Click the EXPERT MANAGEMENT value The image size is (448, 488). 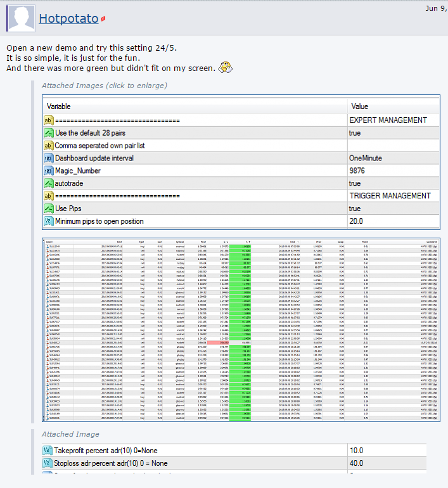(388, 120)
